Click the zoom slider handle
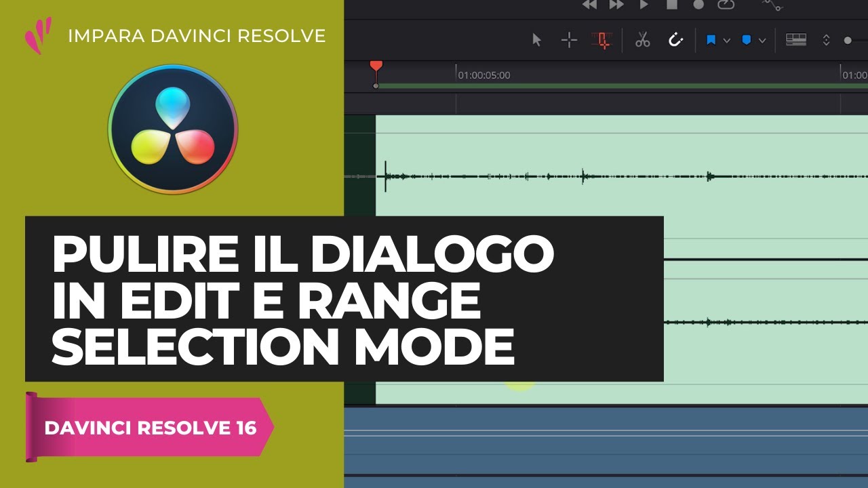The image size is (868, 488). pyautogui.click(x=847, y=40)
